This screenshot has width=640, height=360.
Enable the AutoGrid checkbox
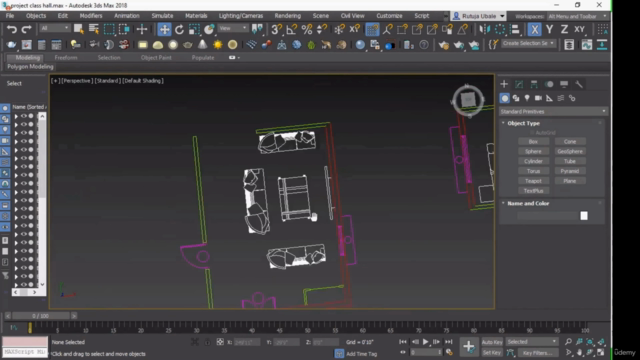click(x=532, y=133)
